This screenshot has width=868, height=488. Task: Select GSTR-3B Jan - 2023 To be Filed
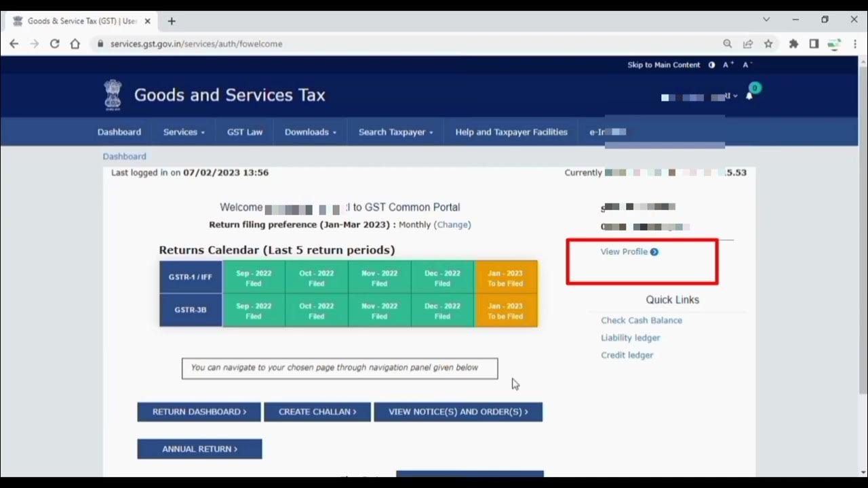[x=506, y=310]
